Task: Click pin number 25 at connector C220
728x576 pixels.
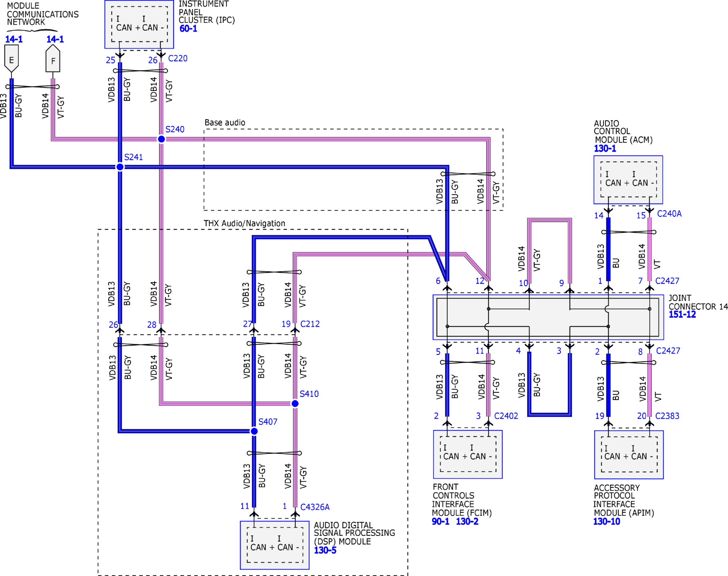Action: (110, 60)
